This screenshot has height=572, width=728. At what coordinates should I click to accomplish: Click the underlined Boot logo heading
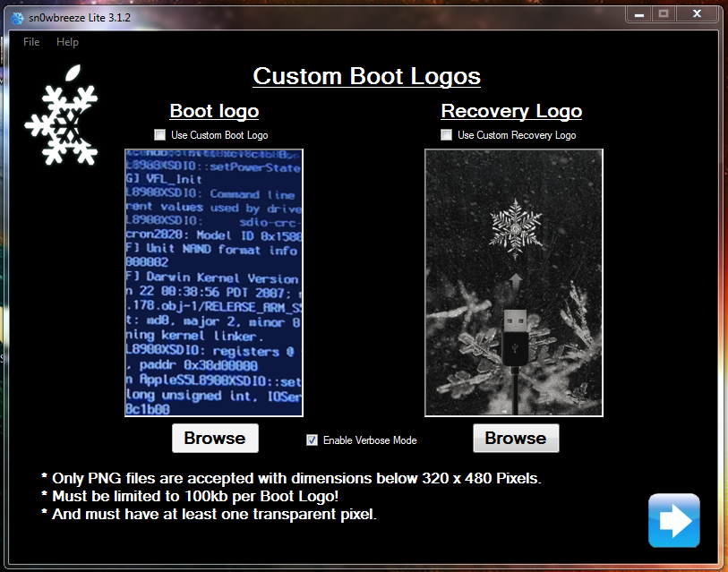[x=214, y=111]
